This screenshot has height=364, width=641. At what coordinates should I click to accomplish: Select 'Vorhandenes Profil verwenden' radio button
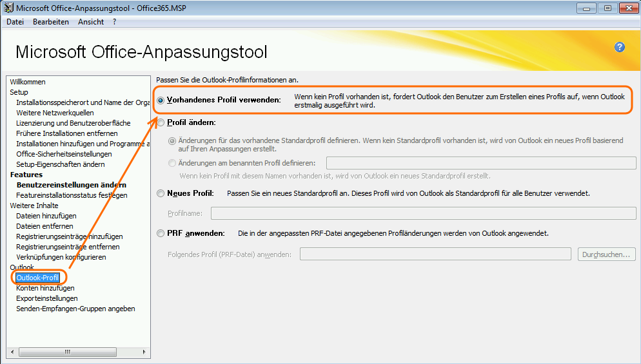point(161,101)
